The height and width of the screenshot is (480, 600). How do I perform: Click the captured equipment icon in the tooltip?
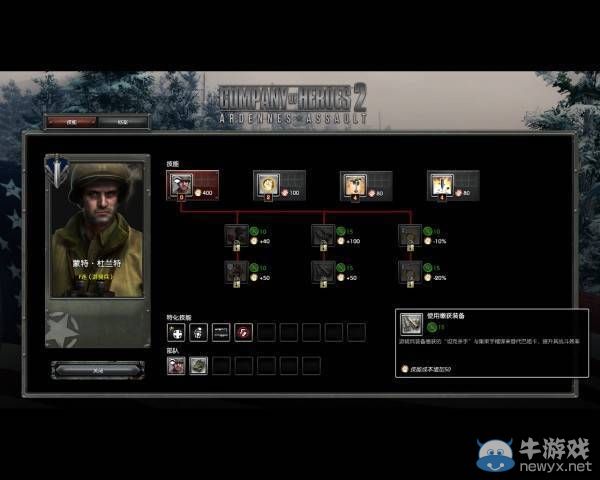[411, 324]
